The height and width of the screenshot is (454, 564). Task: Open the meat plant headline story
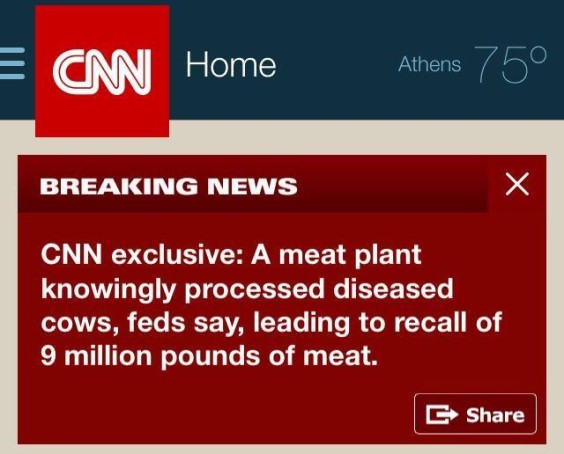coord(271,304)
